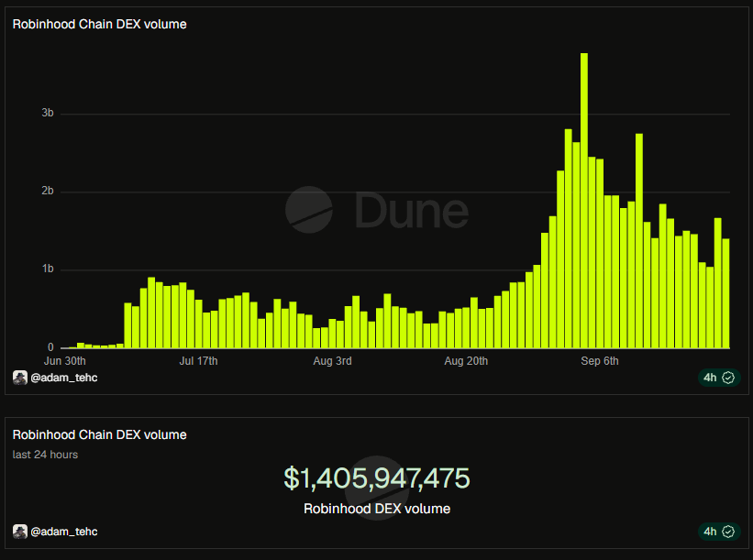
Task: Click the 2b y-axis label
Action: (x=48, y=191)
